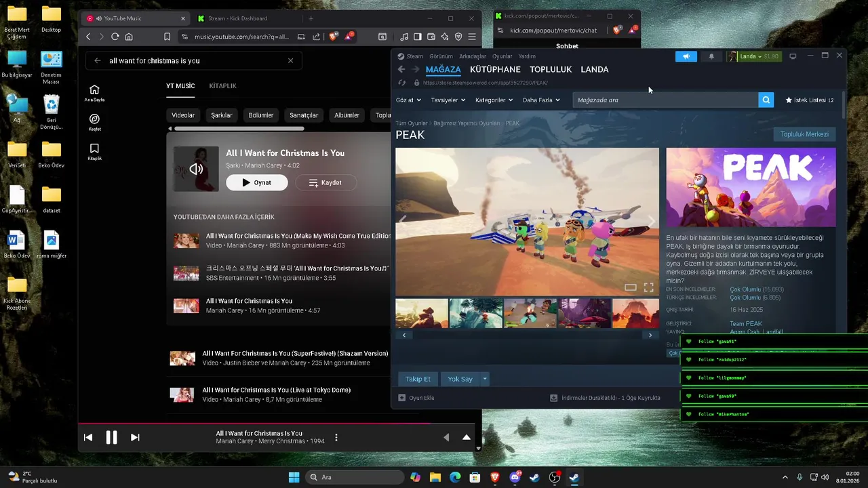Filter results by Albümler chip
Viewport: 868px width, 488px height.
[x=347, y=115]
